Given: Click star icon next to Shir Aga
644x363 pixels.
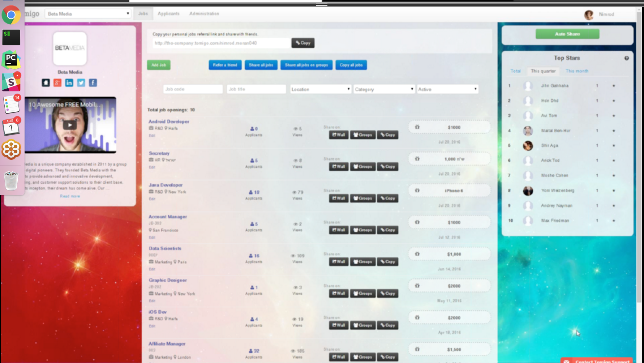Looking at the screenshot, I should pos(614,145).
